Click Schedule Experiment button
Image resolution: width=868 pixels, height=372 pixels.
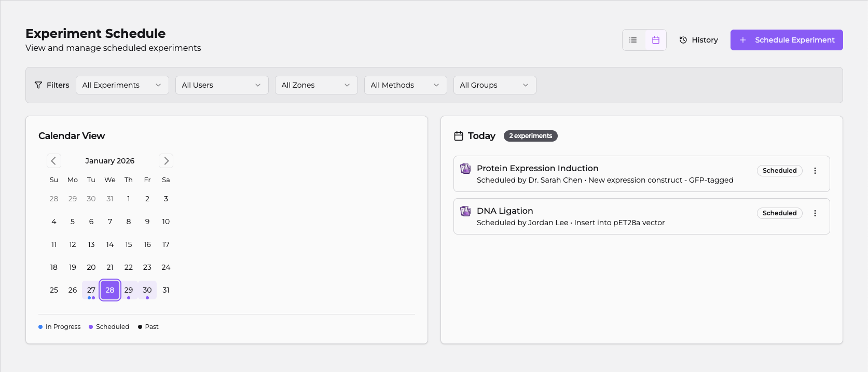[787, 40]
